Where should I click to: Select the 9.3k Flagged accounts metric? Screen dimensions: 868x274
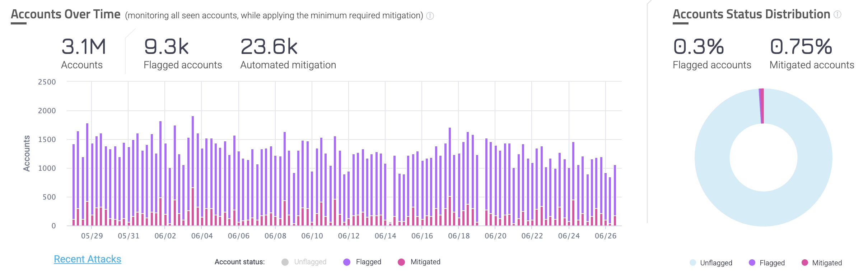tap(182, 53)
